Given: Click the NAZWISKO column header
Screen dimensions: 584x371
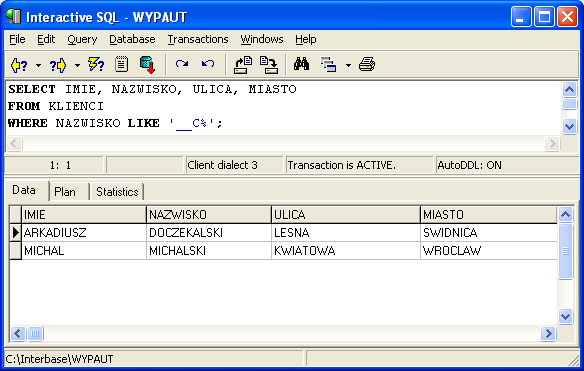Looking at the screenshot, I should (209, 215).
